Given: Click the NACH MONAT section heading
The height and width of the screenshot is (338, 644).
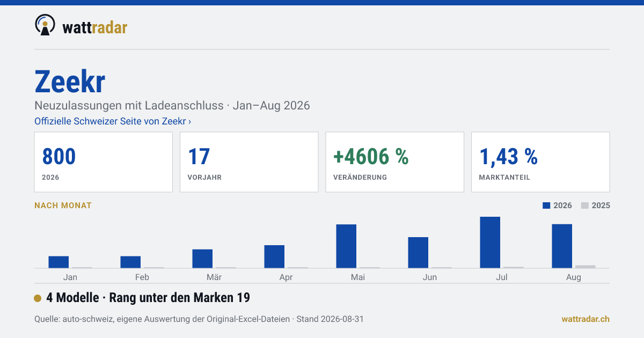Looking at the screenshot, I should 63,205.
